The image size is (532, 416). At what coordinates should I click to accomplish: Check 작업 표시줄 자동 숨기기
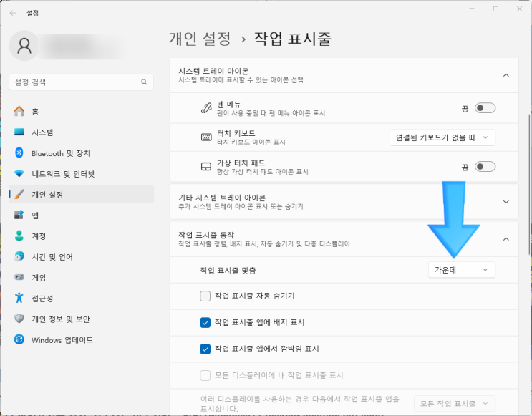(x=205, y=296)
